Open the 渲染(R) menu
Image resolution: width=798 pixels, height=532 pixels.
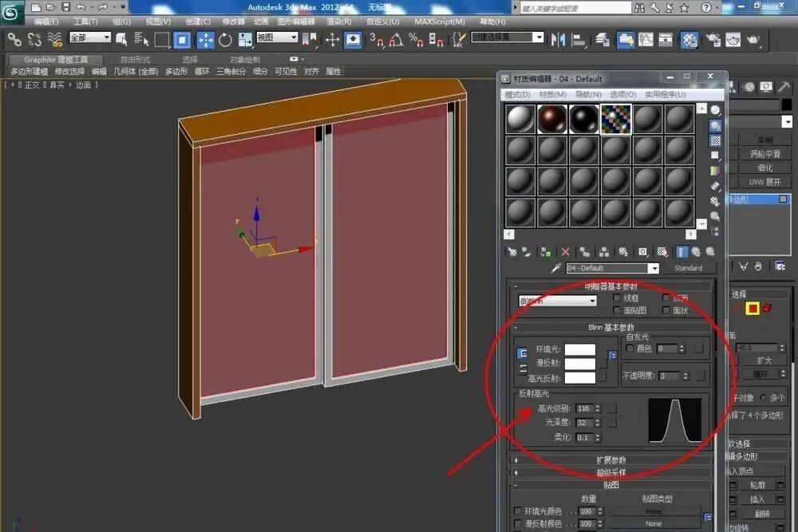338,22
